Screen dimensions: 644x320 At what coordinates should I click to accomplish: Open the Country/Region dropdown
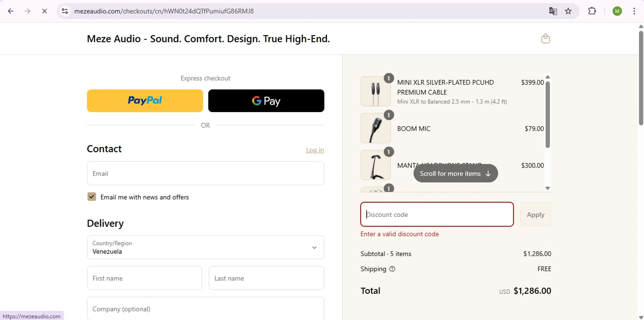206,247
